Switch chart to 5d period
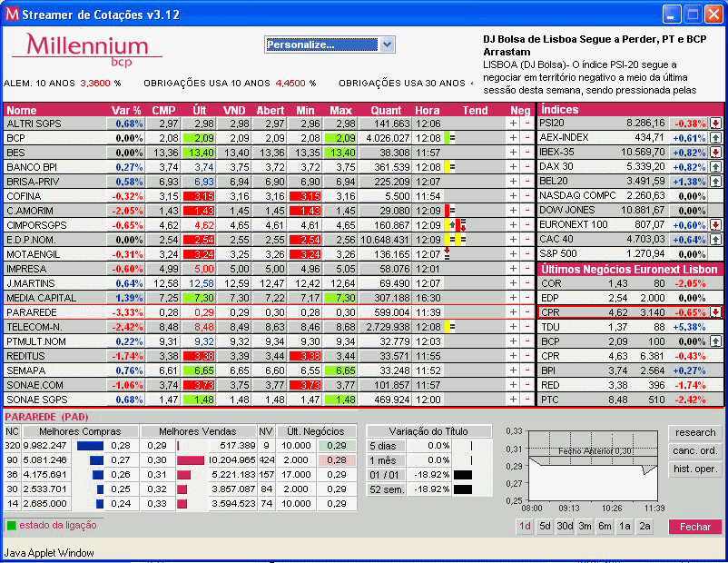 (545, 527)
